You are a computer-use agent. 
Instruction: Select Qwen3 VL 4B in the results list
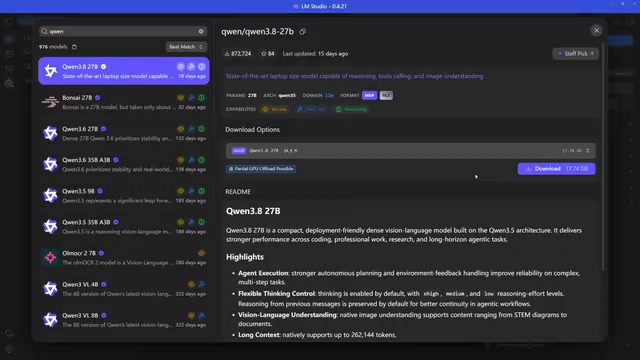[x=124, y=289]
